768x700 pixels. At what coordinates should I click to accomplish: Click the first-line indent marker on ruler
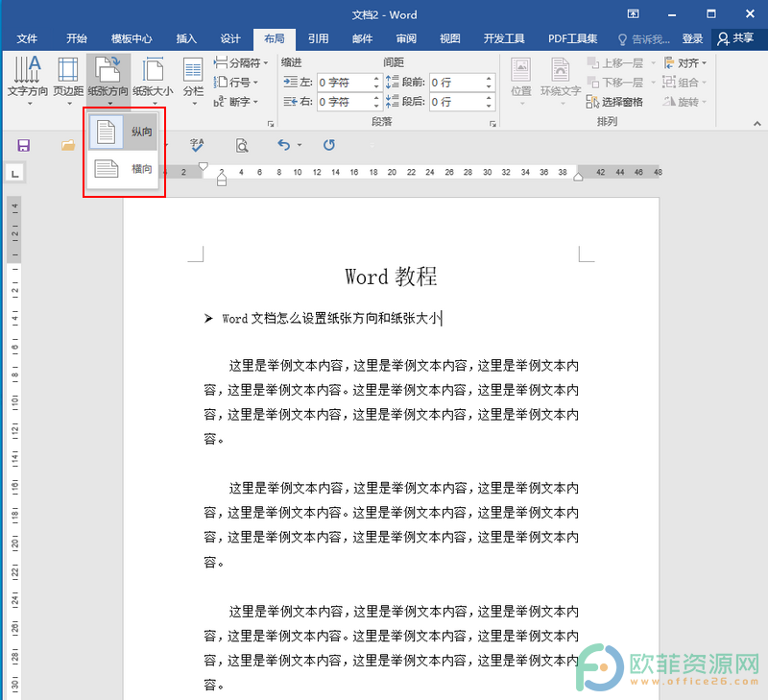pos(204,166)
